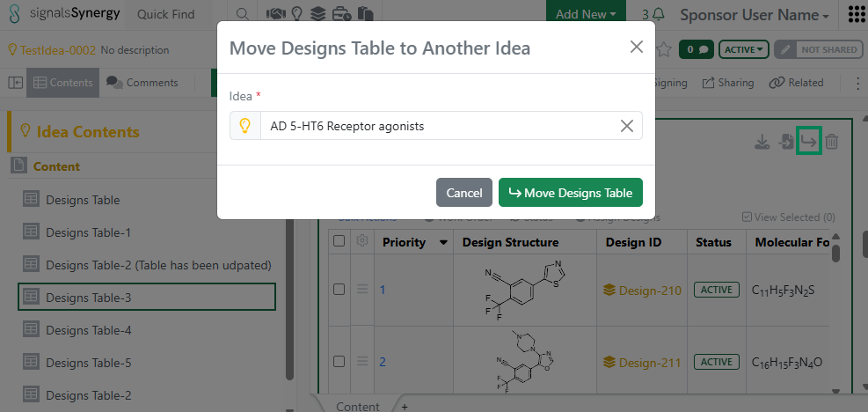
Task: Select the checkbox for Design-210 row
Action: [x=339, y=290]
